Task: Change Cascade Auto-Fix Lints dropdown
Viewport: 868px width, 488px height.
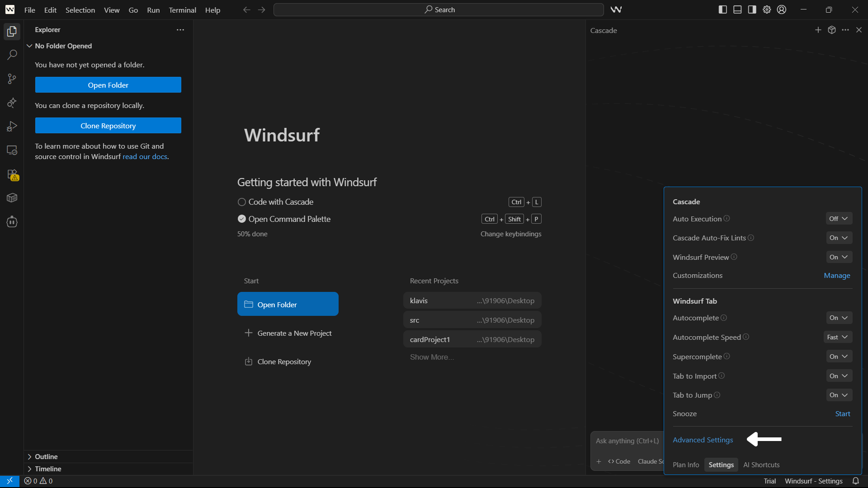Action: point(839,238)
